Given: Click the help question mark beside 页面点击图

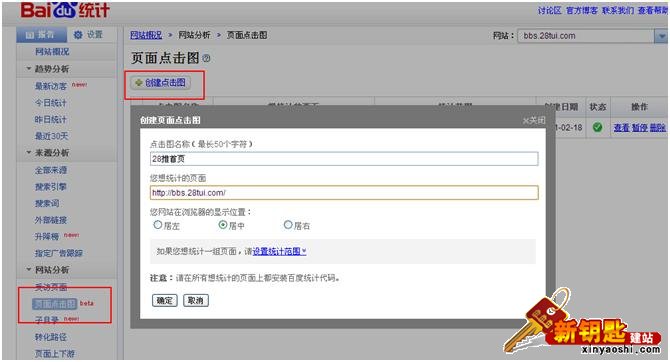Looking at the screenshot, I should tap(206, 58).
